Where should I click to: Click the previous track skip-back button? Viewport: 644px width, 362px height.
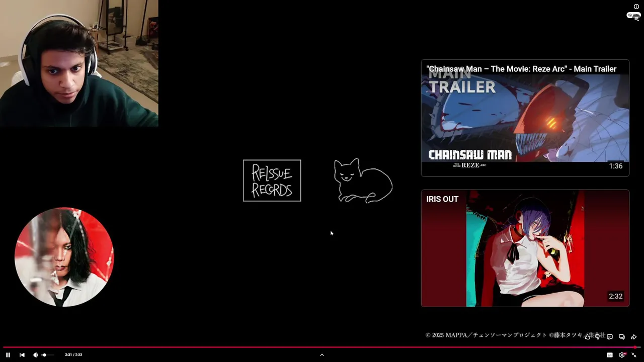22,355
